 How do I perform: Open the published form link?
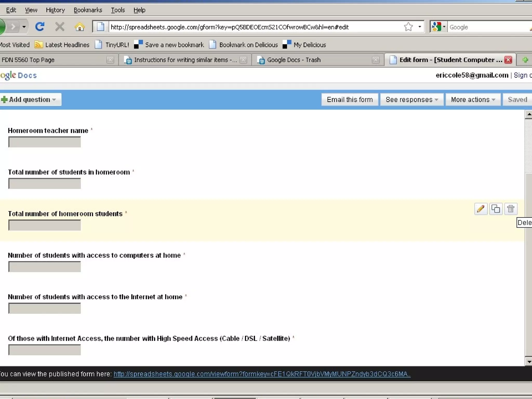tap(262, 374)
